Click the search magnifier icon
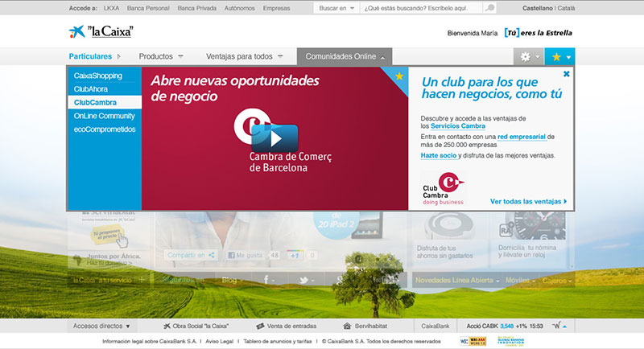Screen dimensions: 644x349 tap(489, 8)
